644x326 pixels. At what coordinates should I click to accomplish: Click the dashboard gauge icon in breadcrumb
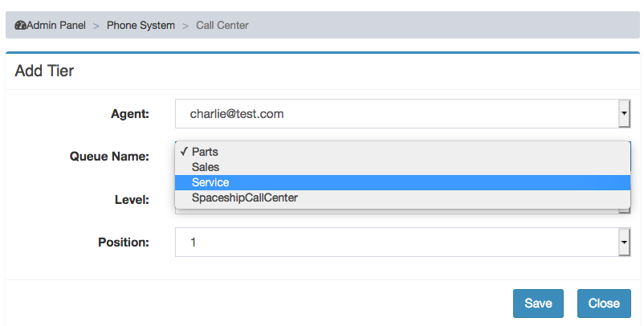click(x=21, y=26)
